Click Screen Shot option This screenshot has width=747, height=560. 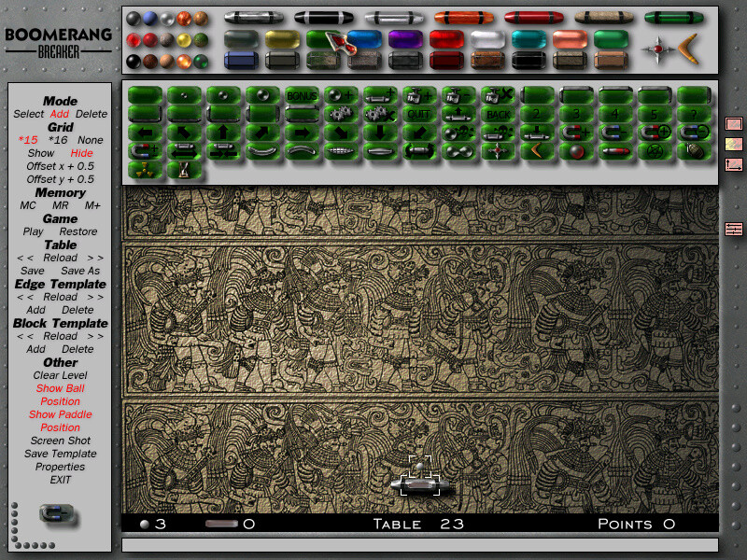pos(60,441)
